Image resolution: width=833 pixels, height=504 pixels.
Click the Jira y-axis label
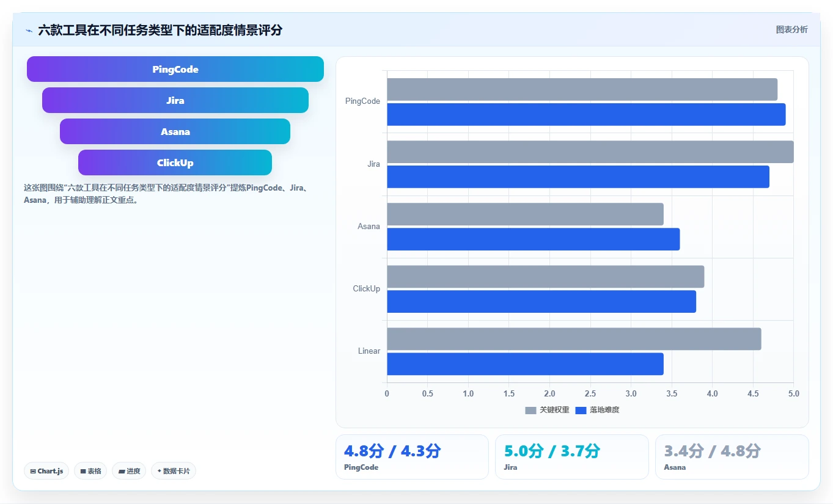coord(373,164)
